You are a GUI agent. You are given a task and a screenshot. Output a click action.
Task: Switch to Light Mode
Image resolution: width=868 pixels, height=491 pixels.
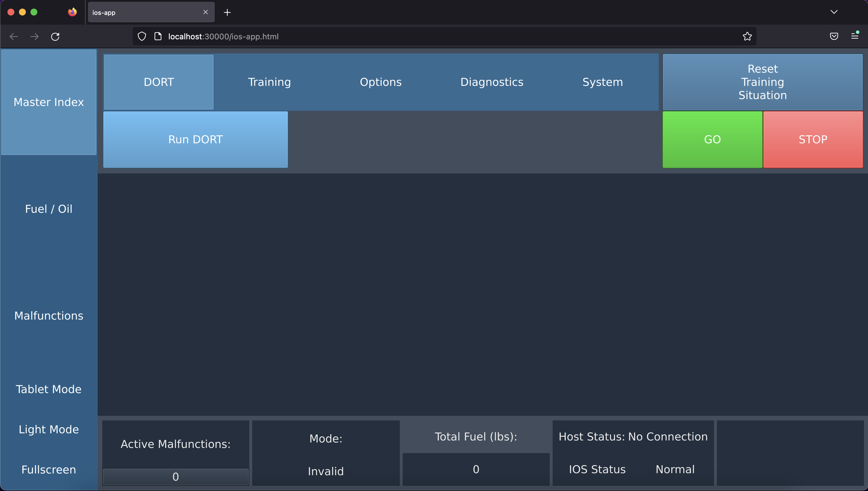(49, 429)
